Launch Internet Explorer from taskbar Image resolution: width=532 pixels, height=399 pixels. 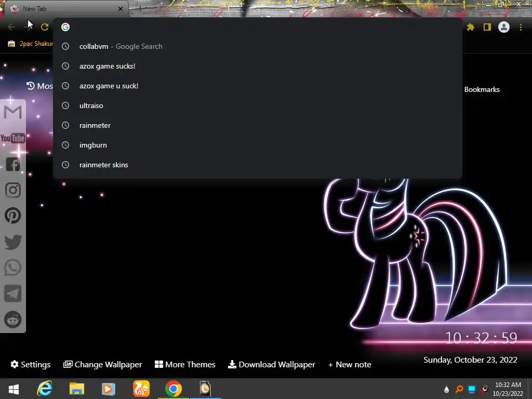coord(45,389)
